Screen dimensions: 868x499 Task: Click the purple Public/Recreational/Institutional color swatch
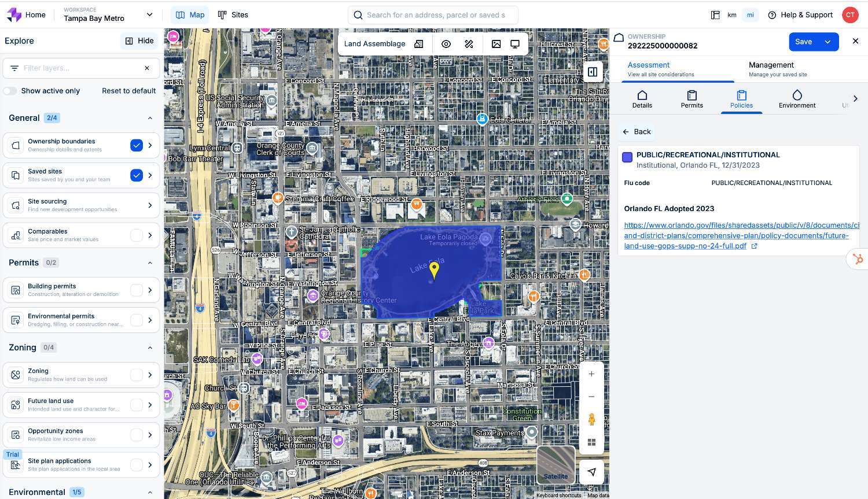click(x=627, y=157)
